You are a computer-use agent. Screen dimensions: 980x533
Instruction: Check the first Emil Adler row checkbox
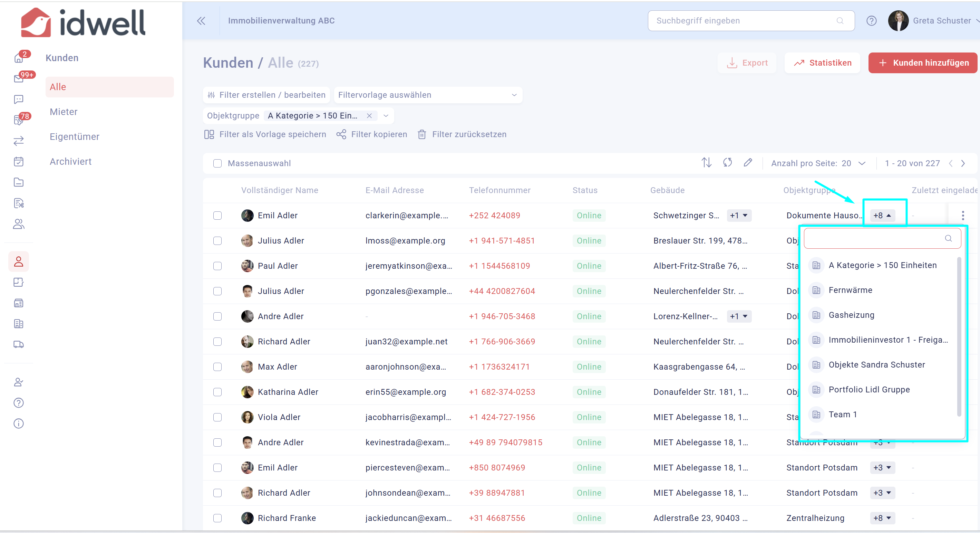click(217, 216)
